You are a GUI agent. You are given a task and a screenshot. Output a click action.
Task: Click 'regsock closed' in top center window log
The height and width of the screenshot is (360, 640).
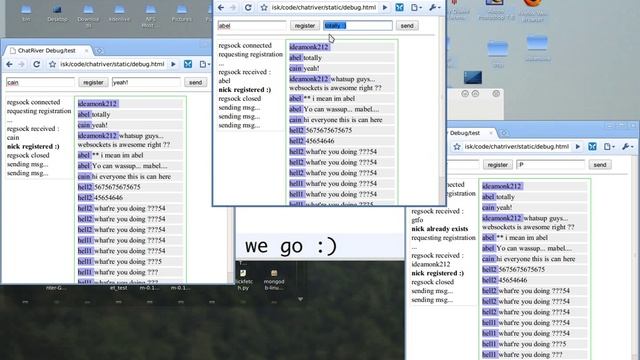coord(240,99)
